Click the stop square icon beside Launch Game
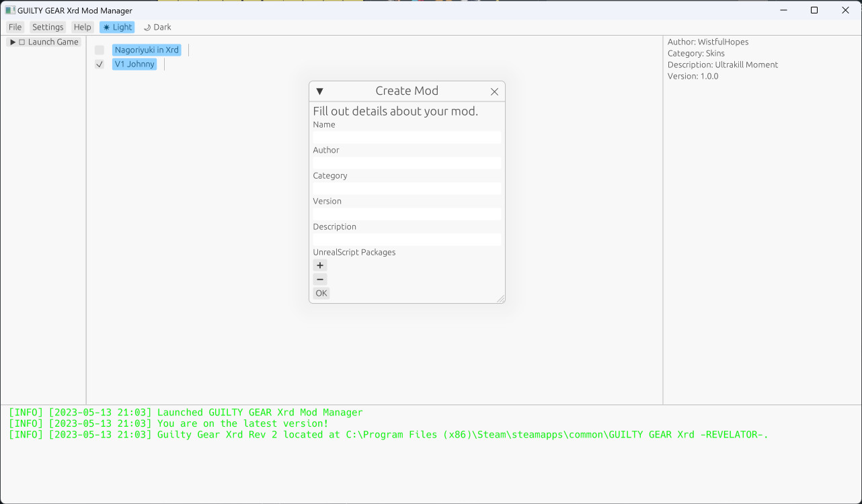Screen dimensions: 862x504 click(x=21, y=42)
